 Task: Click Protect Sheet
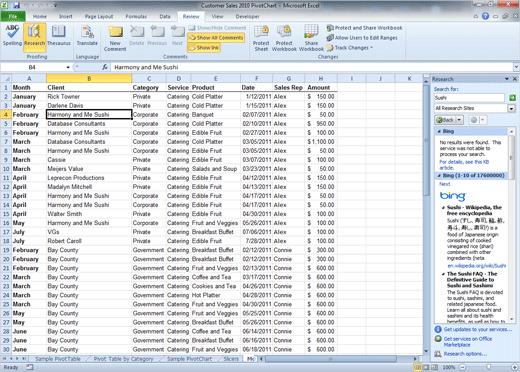click(261, 38)
